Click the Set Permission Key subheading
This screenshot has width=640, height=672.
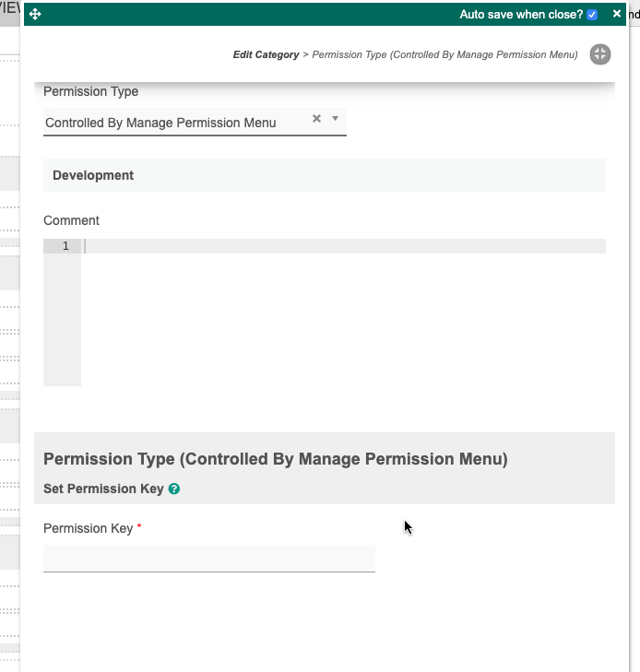103,489
